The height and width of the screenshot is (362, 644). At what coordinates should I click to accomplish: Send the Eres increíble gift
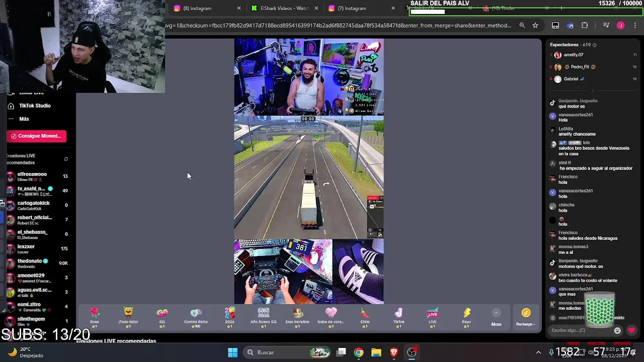pyautogui.click(x=297, y=318)
